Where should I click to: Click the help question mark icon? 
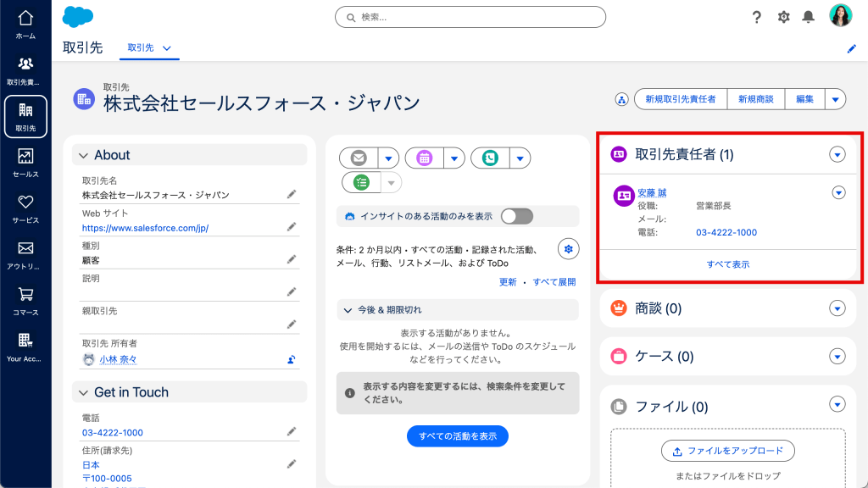(757, 17)
